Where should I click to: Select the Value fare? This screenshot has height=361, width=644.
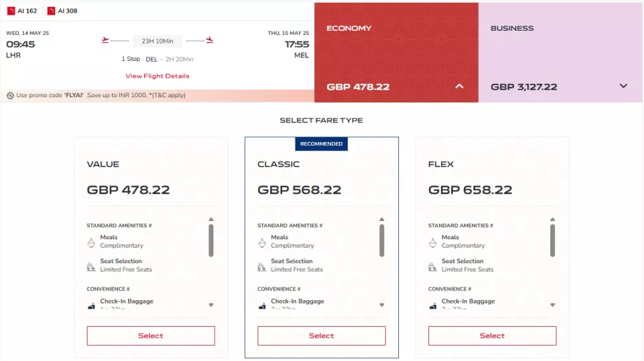(150, 336)
